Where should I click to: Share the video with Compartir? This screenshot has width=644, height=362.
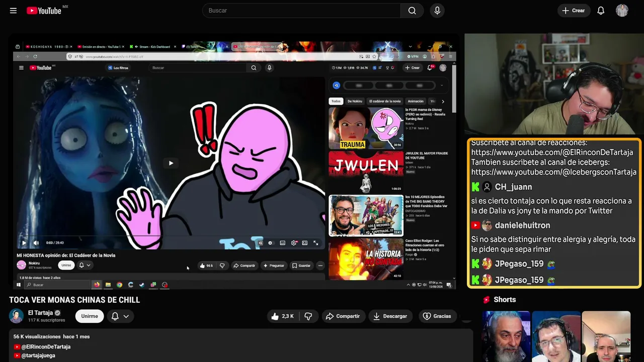343,316
